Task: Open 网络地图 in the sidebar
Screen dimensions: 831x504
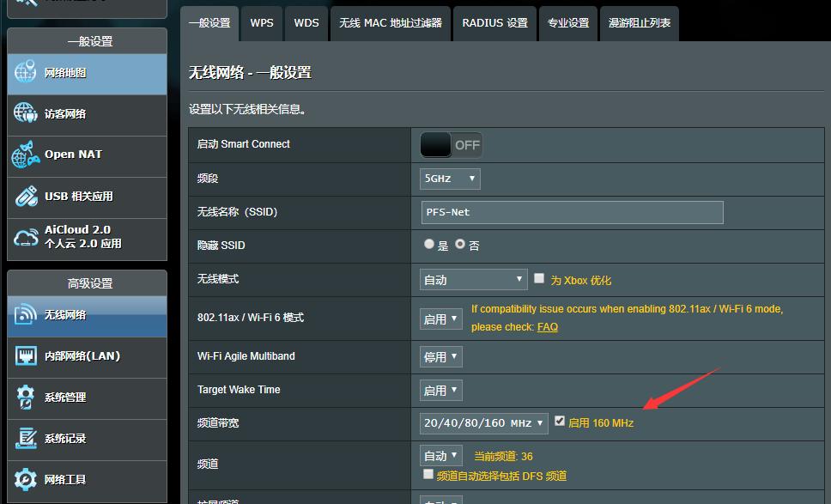Action: click(x=88, y=74)
